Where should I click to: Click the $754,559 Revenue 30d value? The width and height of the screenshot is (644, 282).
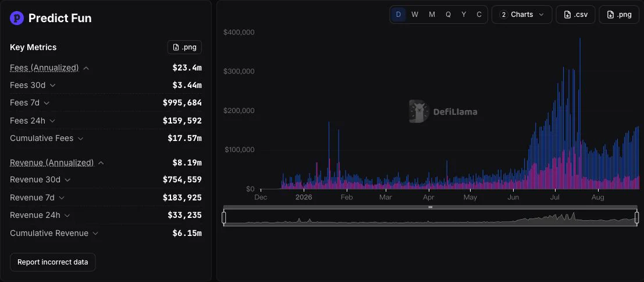pyautogui.click(x=182, y=179)
